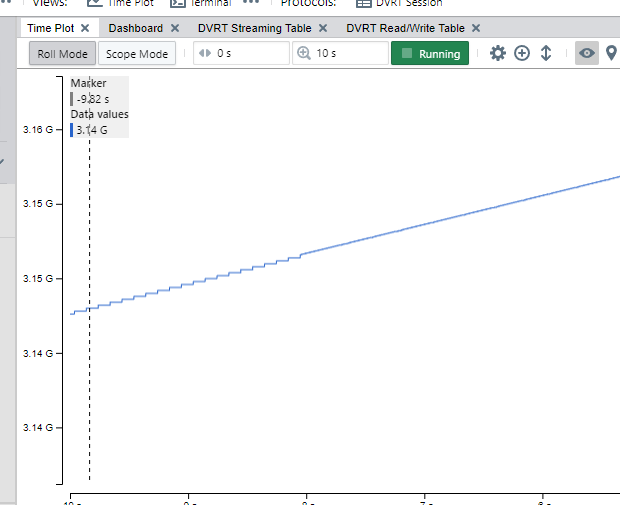
Task: Open the DVRT Streaming Table tab
Action: point(254,28)
